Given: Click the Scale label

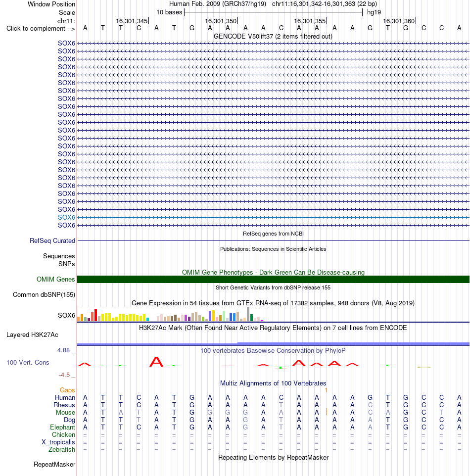Looking at the screenshot, I should [67, 12].
